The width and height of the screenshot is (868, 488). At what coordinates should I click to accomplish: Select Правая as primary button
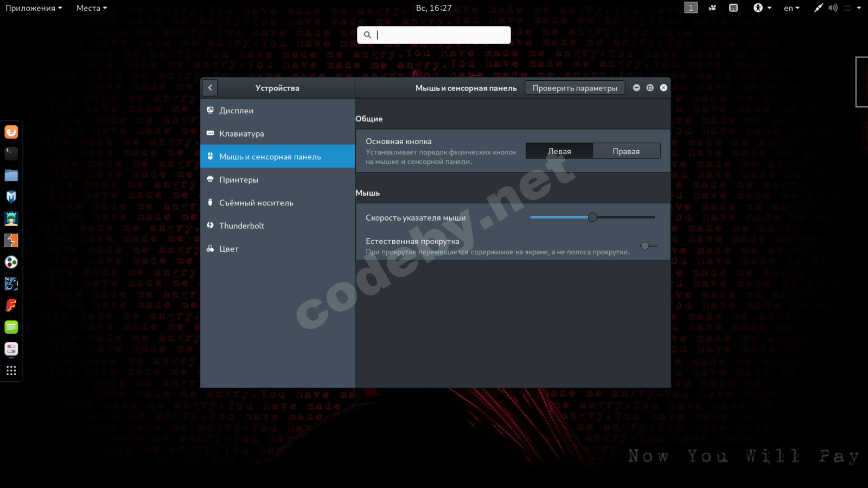coord(626,151)
